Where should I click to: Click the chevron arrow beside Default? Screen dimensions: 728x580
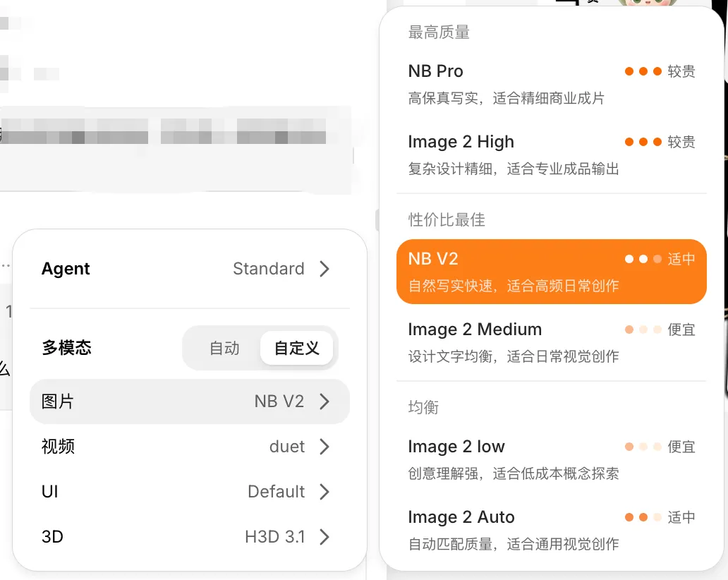(x=324, y=491)
